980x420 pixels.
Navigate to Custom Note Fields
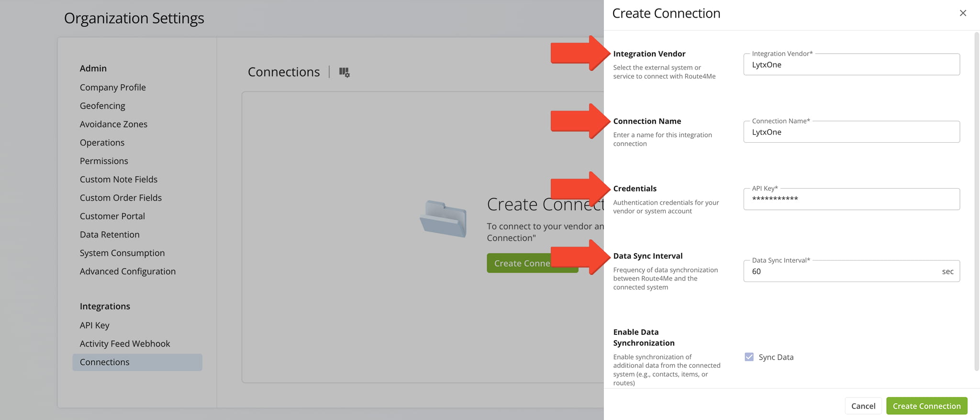[119, 179]
